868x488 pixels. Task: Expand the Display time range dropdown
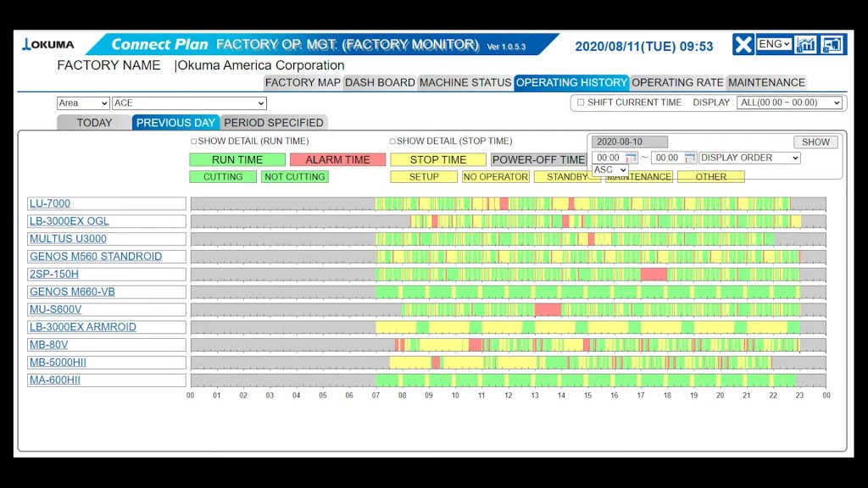tap(789, 103)
